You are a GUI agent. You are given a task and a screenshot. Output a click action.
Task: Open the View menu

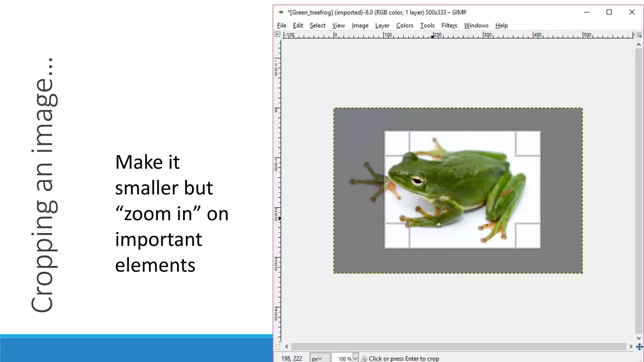338,25
